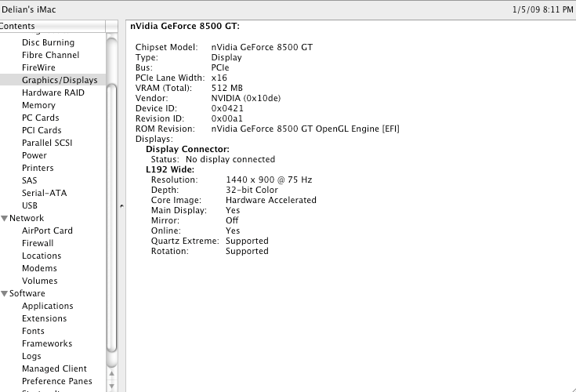Open Logs entry
The image size is (576, 392).
(31, 357)
